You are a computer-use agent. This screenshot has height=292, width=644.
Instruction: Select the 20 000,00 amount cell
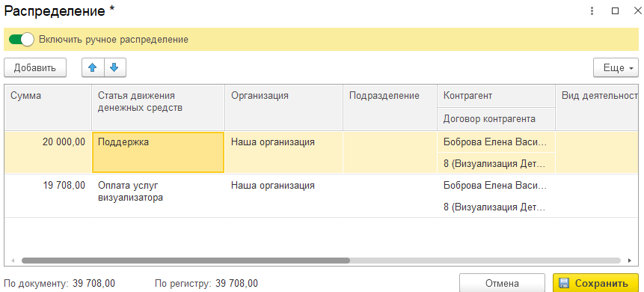point(48,152)
